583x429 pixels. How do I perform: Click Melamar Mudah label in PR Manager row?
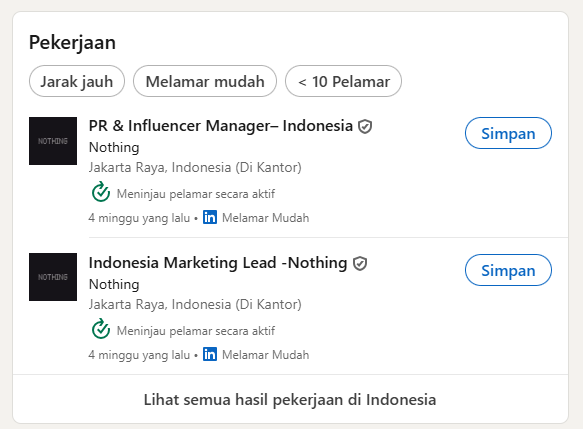coord(265,217)
